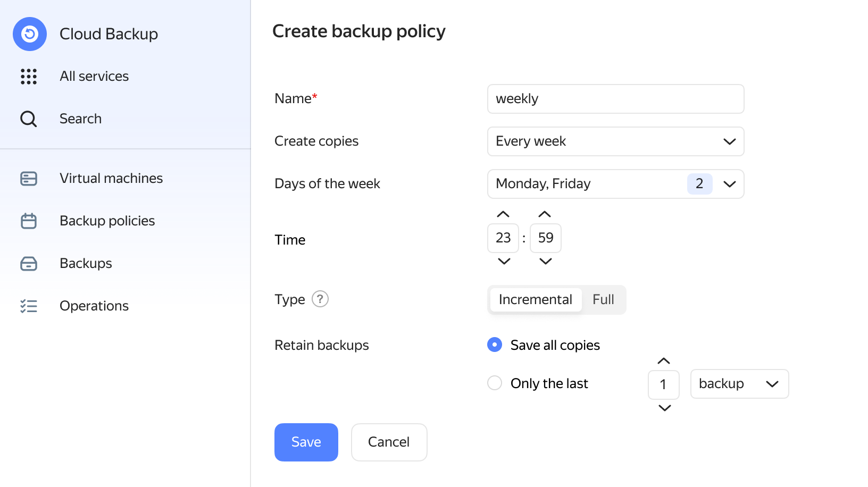Open the Search item in sidebar
The width and height of the screenshot is (868, 487).
[80, 119]
